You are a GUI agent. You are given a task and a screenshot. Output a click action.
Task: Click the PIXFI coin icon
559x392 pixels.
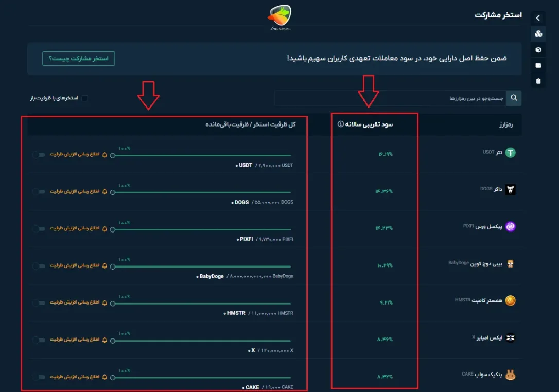[x=510, y=226]
